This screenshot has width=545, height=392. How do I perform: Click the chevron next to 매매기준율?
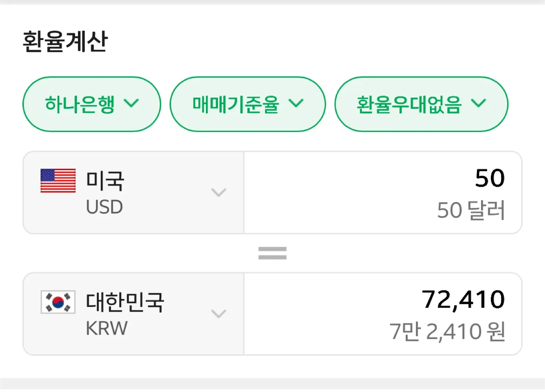click(296, 103)
